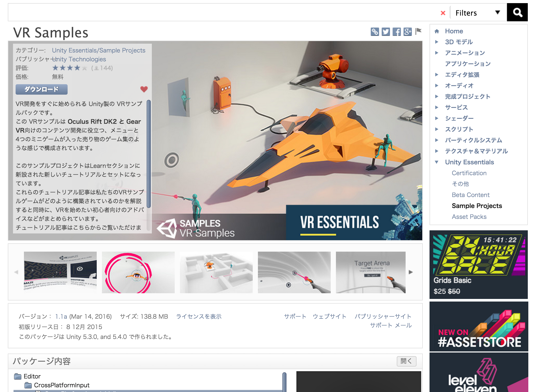This screenshot has width=533, height=392.
Task: Select the その他 subcategory
Action: (x=460, y=184)
